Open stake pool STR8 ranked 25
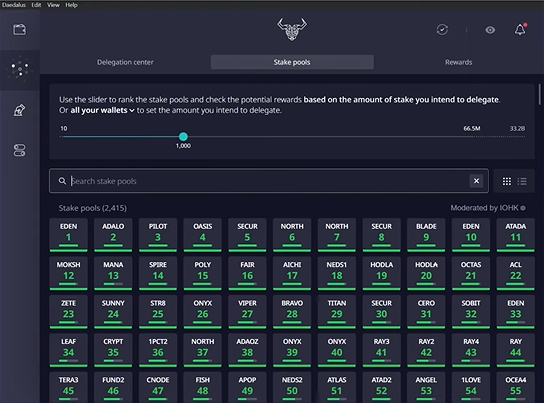544x403 pixels. 158,311
